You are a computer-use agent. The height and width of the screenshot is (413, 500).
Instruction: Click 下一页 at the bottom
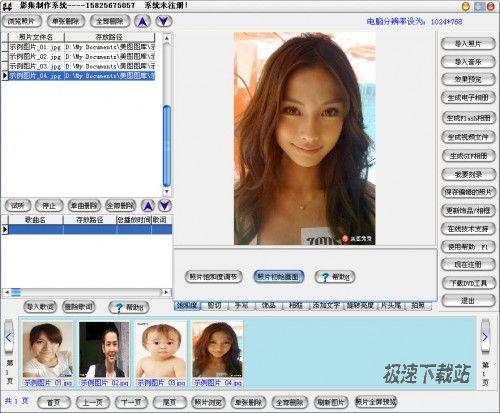coord(131,402)
